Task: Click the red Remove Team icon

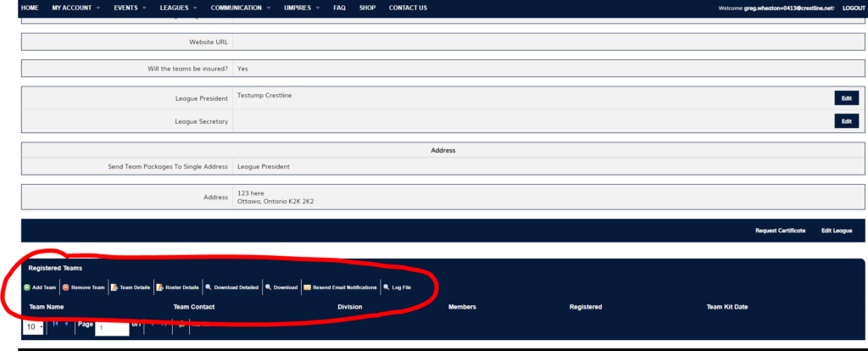Action: pyautogui.click(x=66, y=287)
